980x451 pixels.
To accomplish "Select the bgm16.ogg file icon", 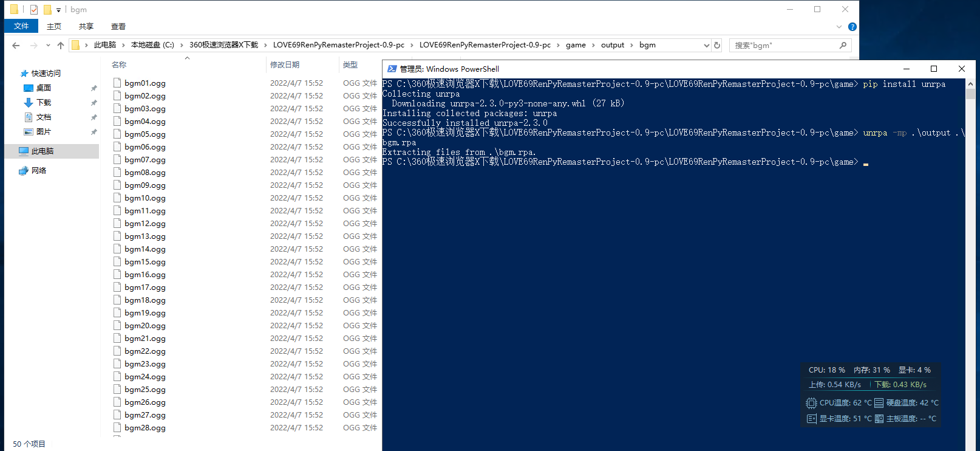I will pos(117,274).
